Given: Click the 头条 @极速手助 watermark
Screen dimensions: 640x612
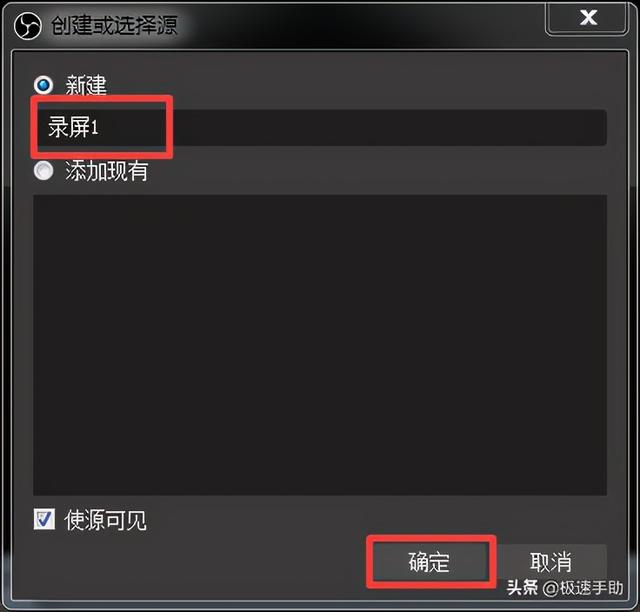Looking at the screenshot, I should 565,588.
